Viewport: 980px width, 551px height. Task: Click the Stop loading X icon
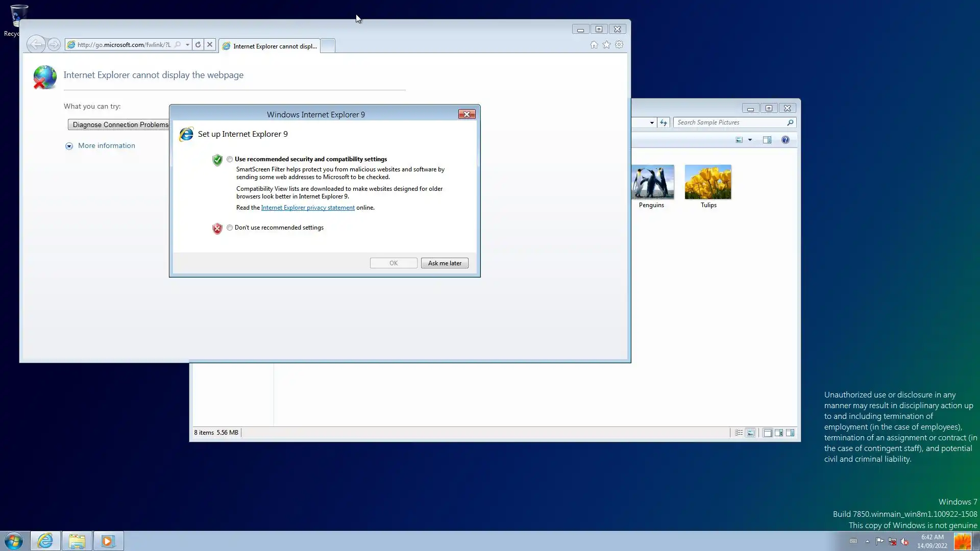[210, 45]
